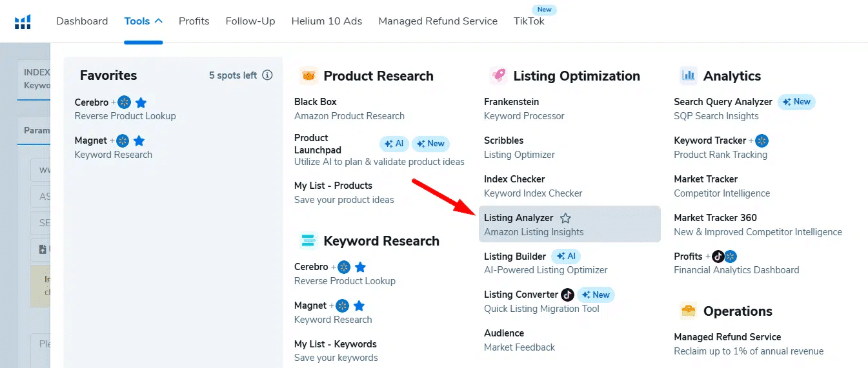Click the Keyword Research section icon

tap(309, 241)
